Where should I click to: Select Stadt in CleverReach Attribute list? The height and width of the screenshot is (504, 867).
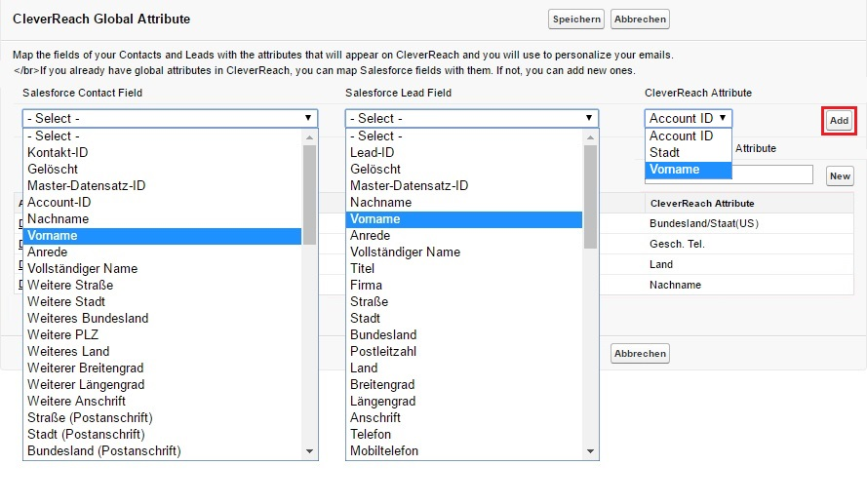689,152
